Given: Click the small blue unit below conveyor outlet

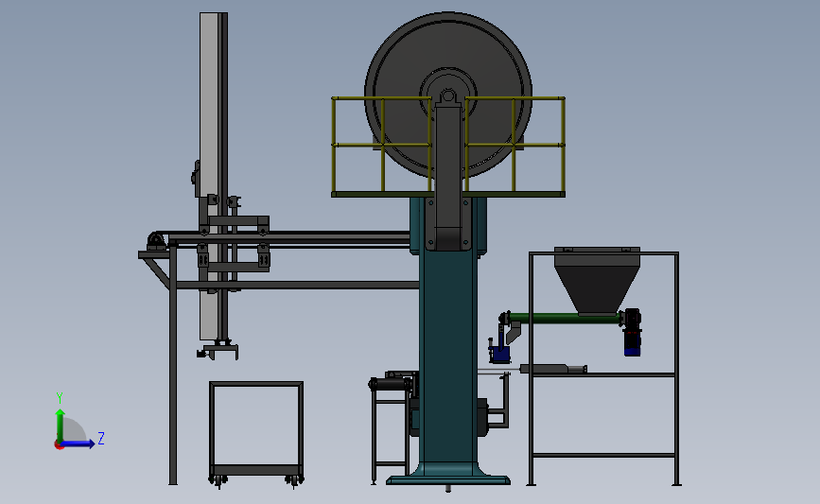Looking at the screenshot, I should (x=500, y=354).
